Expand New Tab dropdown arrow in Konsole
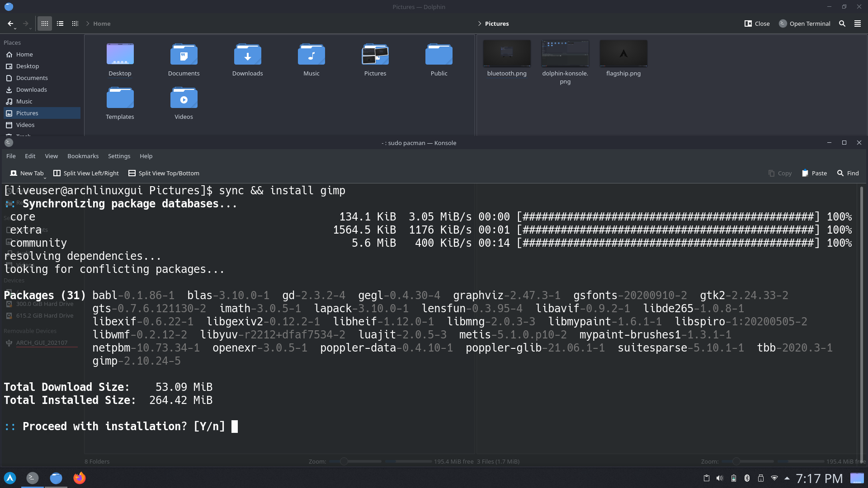Viewport: 868px width, 488px height. (45, 178)
